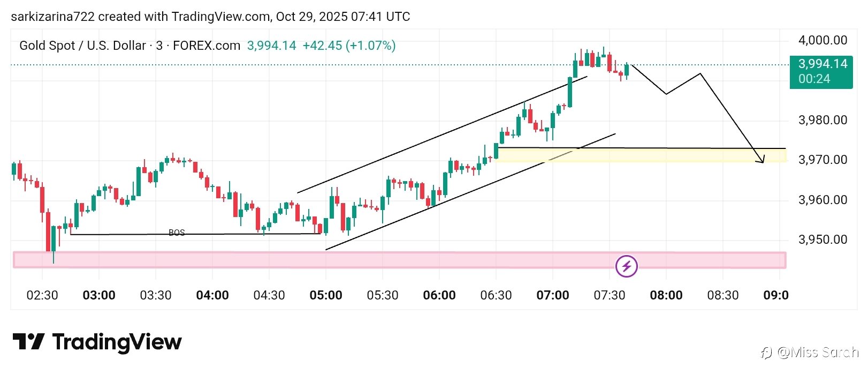Click the 4,000.00 price axis label
Screen dimensions: 868x374
tap(823, 40)
